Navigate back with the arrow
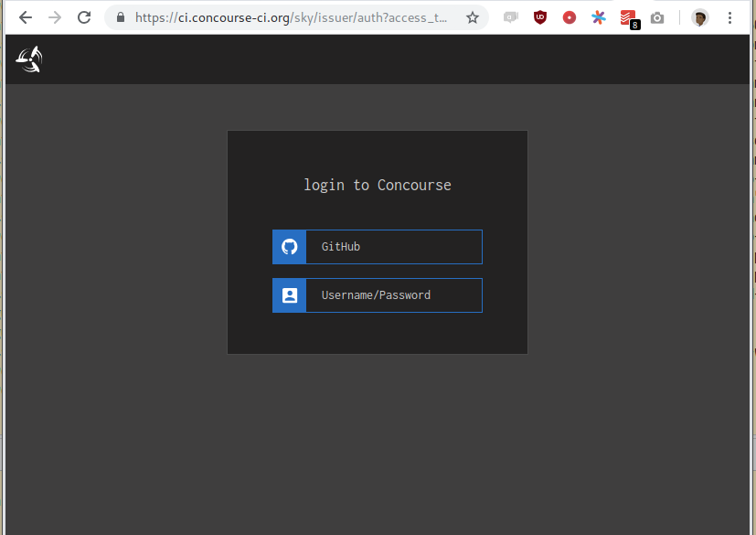This screenshot has height=535, width=756. pyautogui.click(x=23, y=16)
